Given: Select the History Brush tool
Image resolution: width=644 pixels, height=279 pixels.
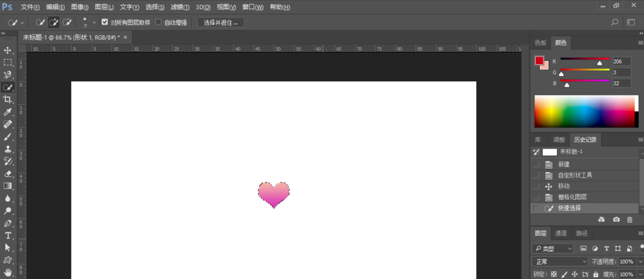Looking at the screenshot, I should [x=7, y=161].
